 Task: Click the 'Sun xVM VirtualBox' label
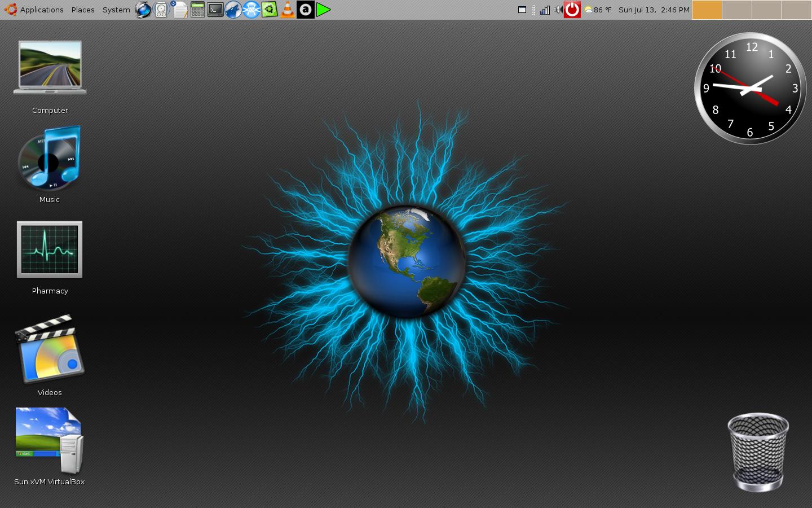pos(50,482)
